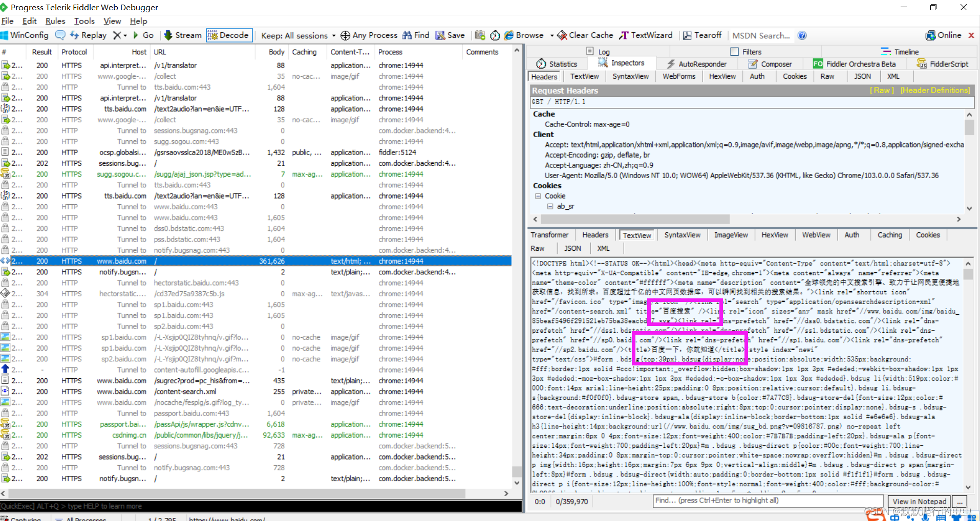Clear the cache

[x=585, y=35]
